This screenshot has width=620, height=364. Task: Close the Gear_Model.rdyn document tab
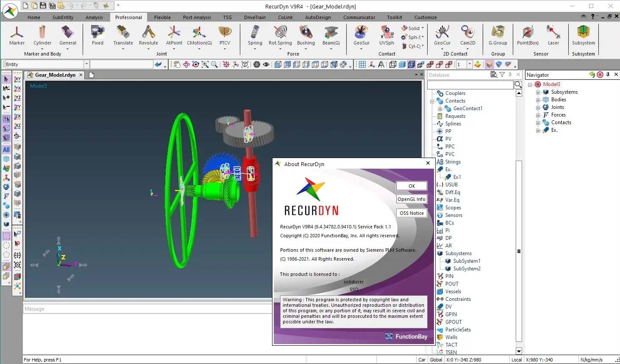[81, 75]
